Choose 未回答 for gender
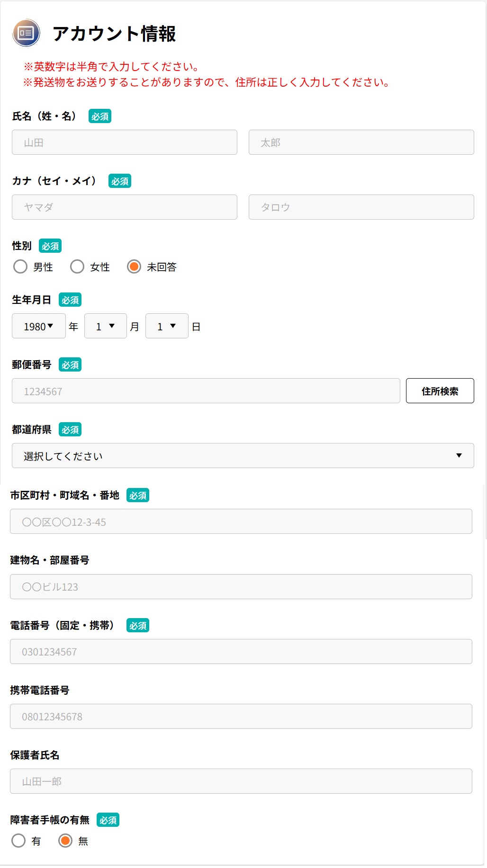The image size is (487, 868). [134, 266]
